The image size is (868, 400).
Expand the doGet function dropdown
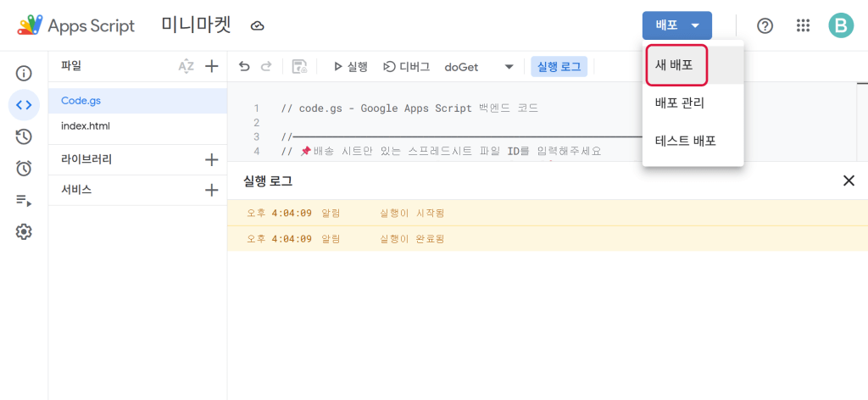pos(509,67)
